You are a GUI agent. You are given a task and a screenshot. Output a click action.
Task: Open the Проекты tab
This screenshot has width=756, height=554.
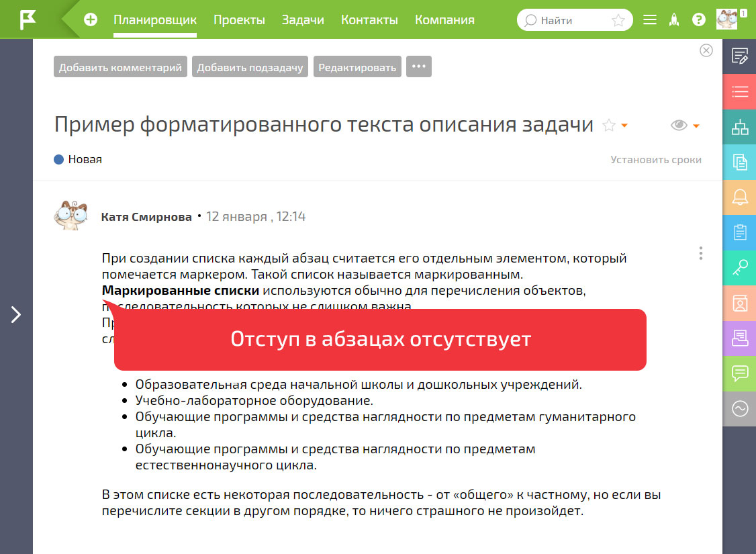point(239,19)
